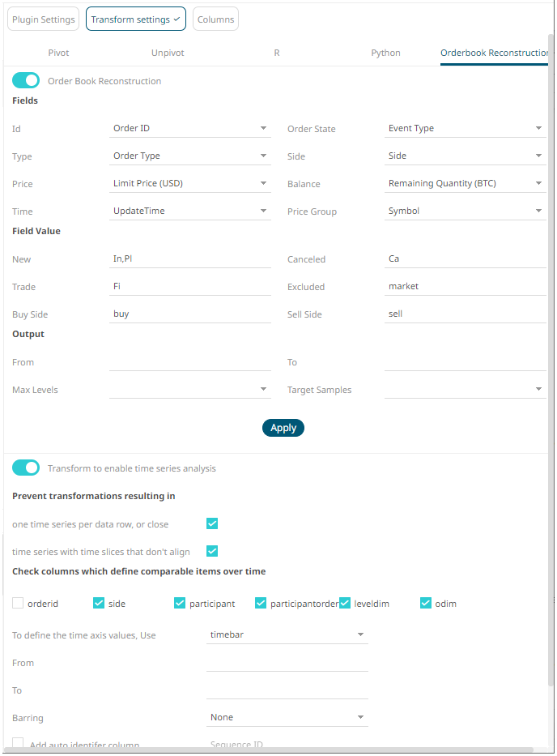Open the Order State dropdown

[465, 128]
